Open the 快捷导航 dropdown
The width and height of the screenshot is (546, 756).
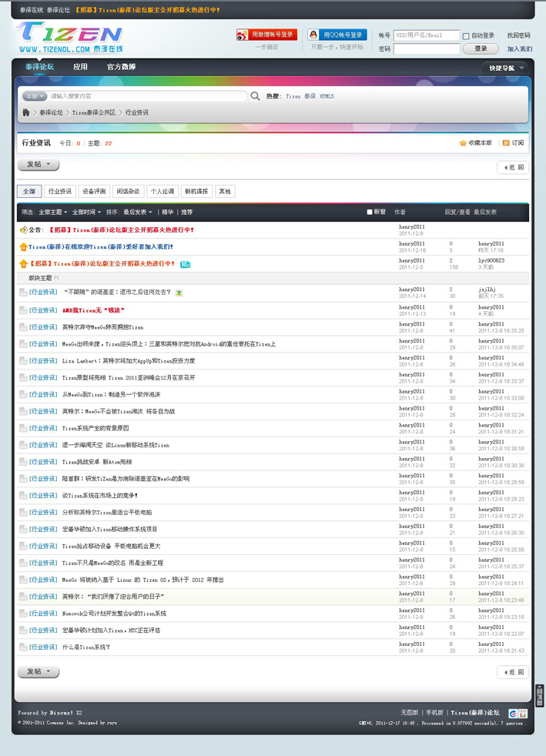pos(505,68)
